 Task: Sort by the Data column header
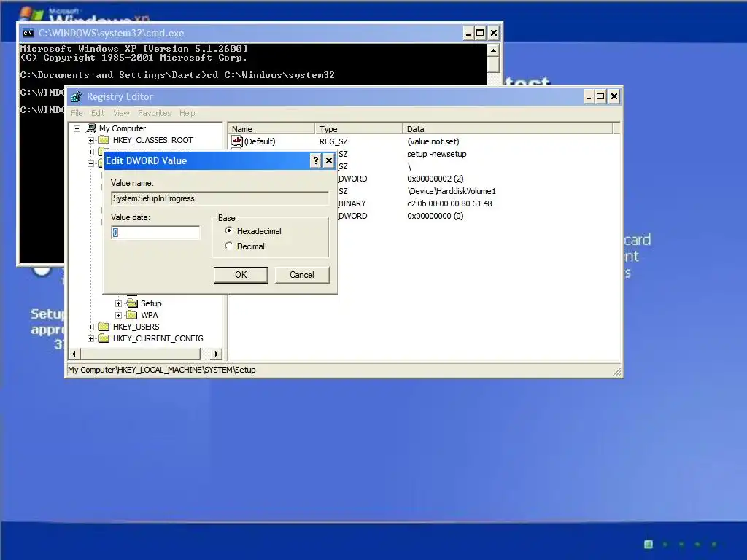(508, 128)
